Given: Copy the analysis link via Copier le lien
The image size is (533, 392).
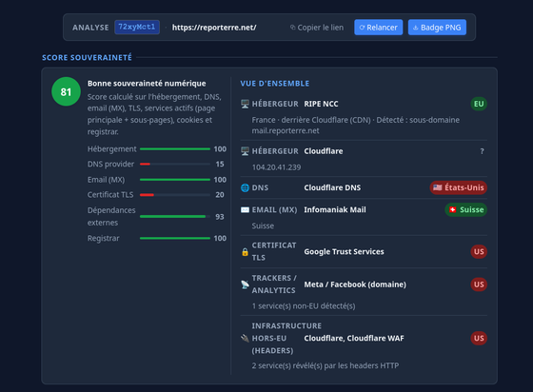Looking at the screenshot, I should [317, 28].
